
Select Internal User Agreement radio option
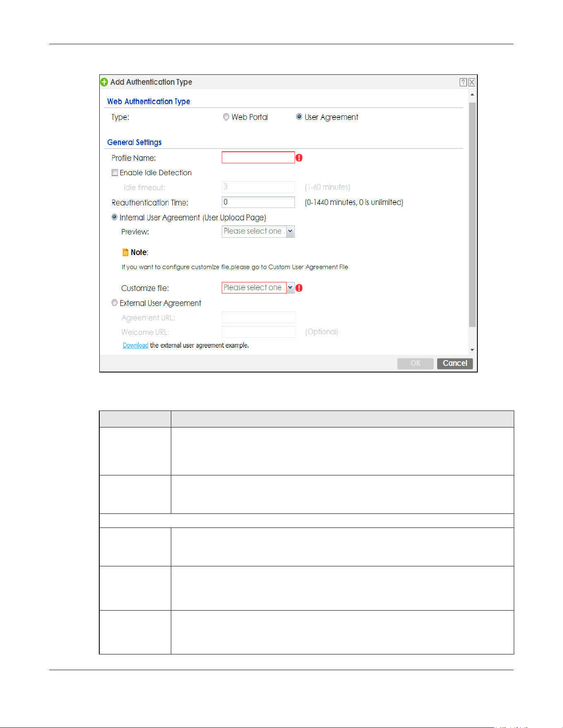pyautogui.click(x=115, y=217)
